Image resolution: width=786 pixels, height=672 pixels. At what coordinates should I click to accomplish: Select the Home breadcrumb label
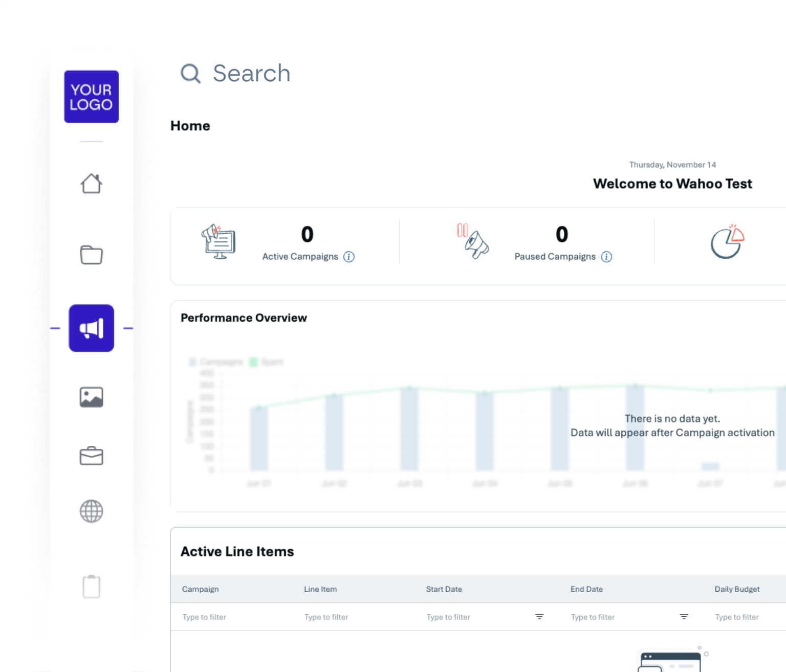pyautogui.click(x=190, y=125)
